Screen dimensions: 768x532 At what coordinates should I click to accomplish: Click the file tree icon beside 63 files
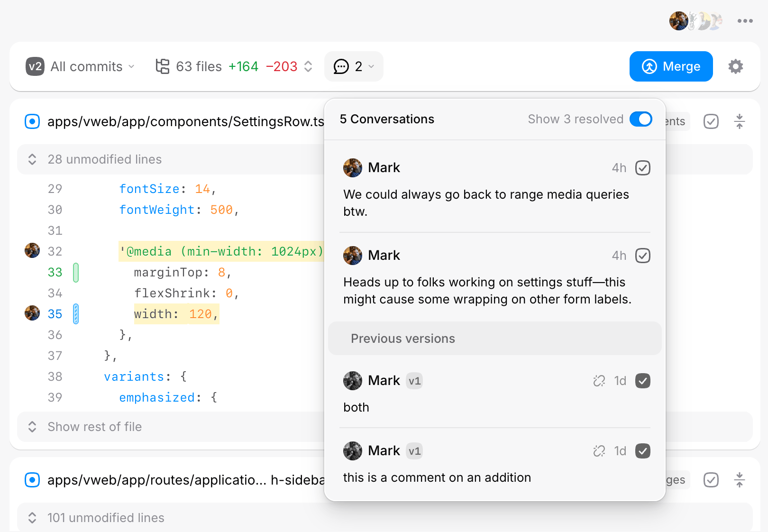pyautogui.click(x=163, y=66)
